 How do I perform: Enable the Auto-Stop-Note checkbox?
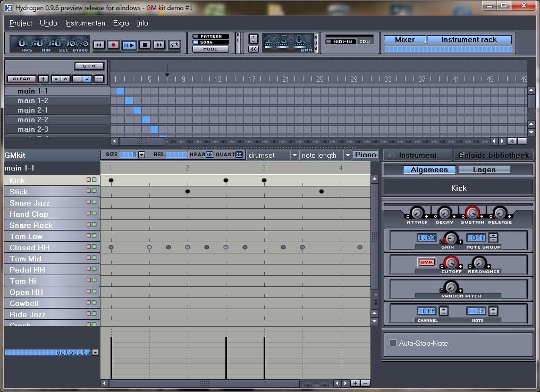(392, 343)
